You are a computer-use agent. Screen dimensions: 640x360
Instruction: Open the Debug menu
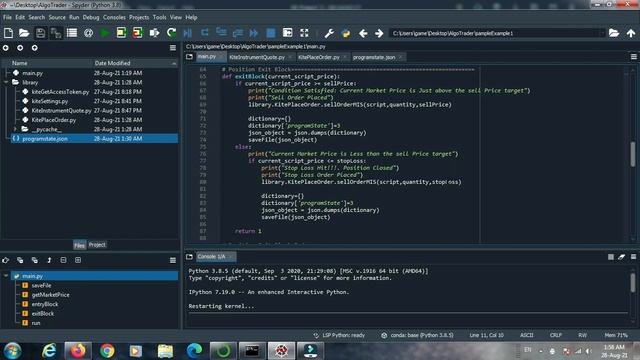[x=91, y=17]
